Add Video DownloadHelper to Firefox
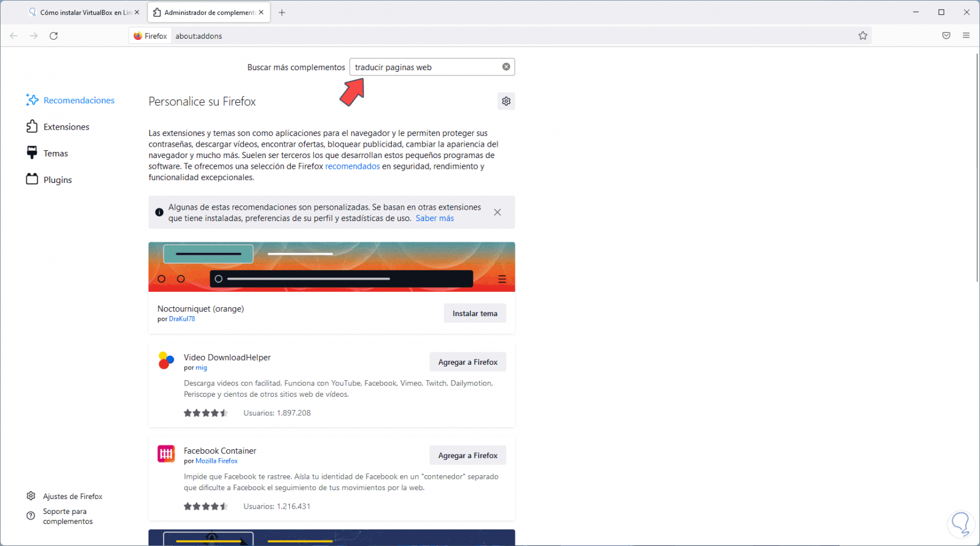Image resolution: width=980 pixels, height=546 pixels. coord(468,362)
